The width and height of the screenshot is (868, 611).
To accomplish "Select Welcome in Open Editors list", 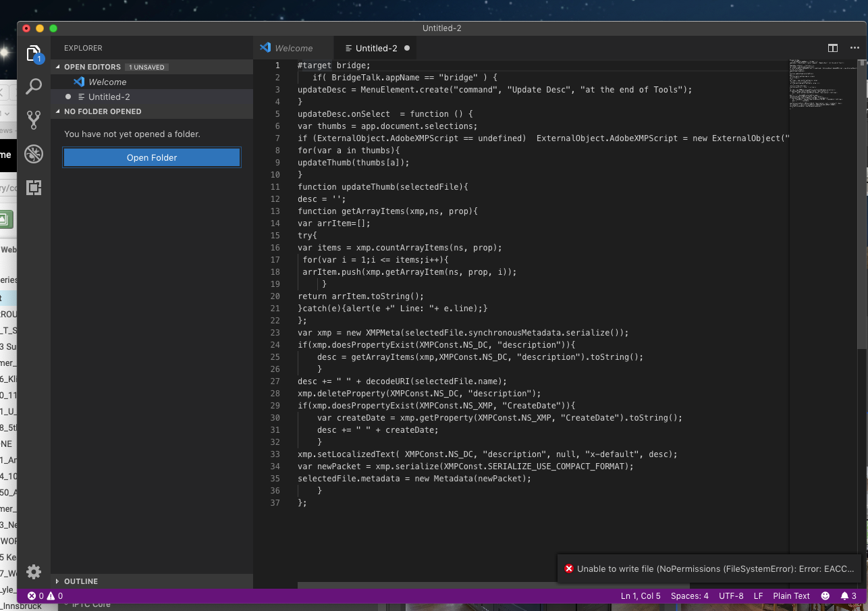I will (152, 82).
